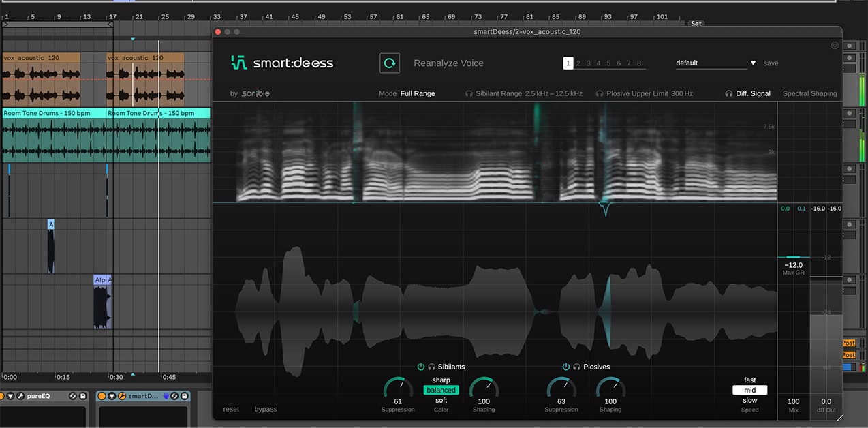Image resolution: width=868 pixels, height=428 pixels.
Task: Select the mid speed option
Action: pos(749,391)
